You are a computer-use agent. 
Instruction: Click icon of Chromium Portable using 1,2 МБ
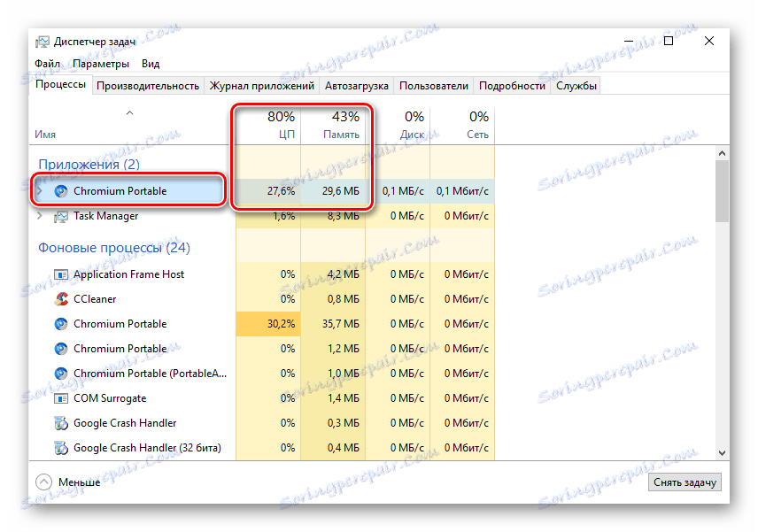(61, 349)
